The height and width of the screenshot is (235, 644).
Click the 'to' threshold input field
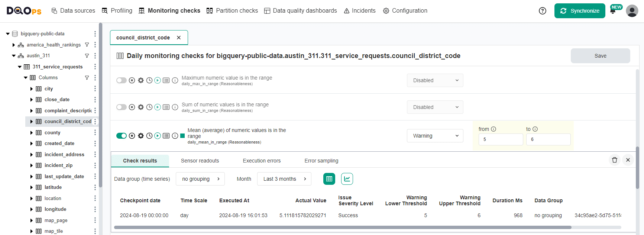548,139
